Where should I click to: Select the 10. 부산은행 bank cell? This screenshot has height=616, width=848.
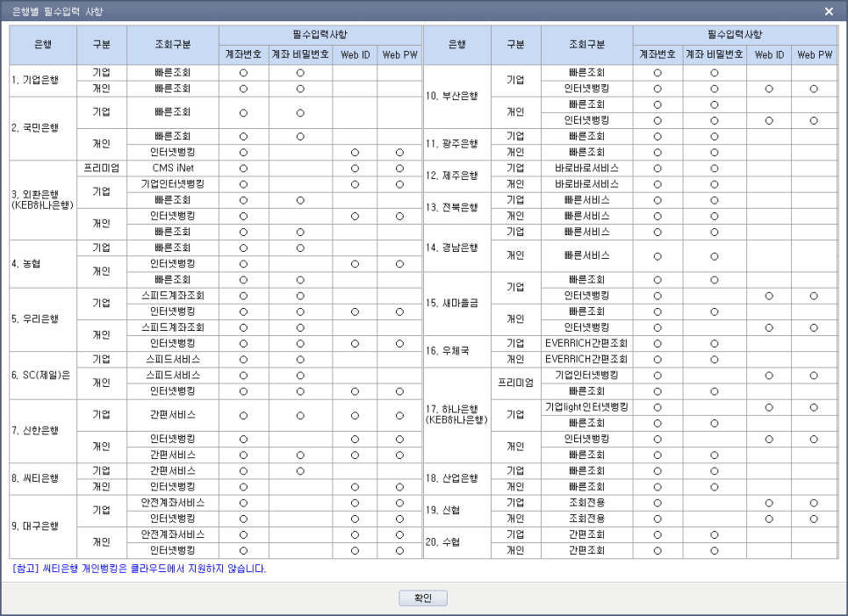coord(457,97)
